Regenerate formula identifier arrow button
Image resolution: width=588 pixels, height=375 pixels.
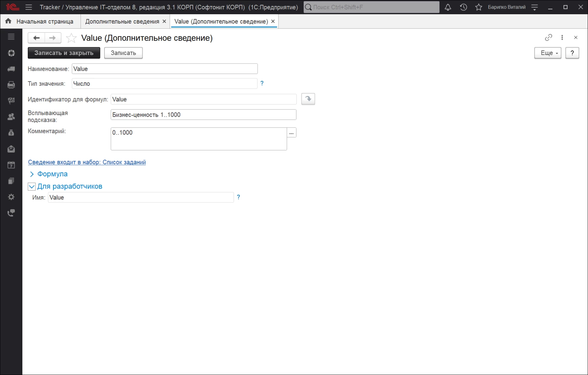click(x=308, y=99)
